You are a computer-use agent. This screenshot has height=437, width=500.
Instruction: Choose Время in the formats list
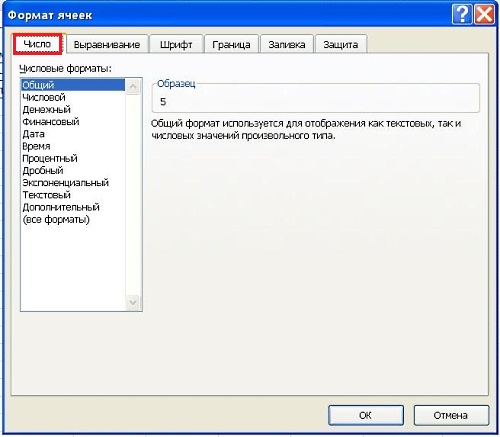[36, 146]
